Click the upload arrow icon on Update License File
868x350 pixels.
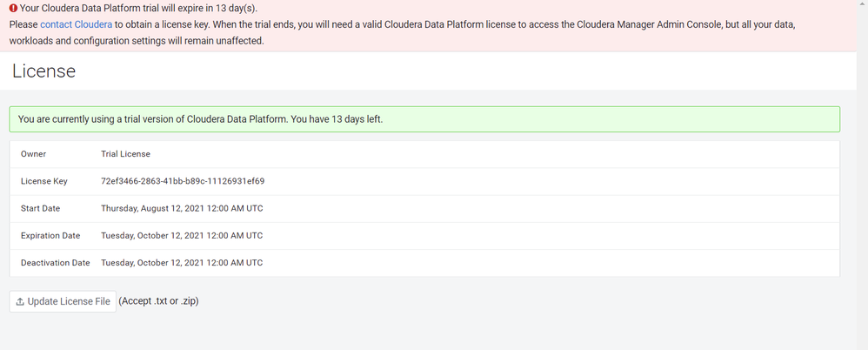point(20,302)
